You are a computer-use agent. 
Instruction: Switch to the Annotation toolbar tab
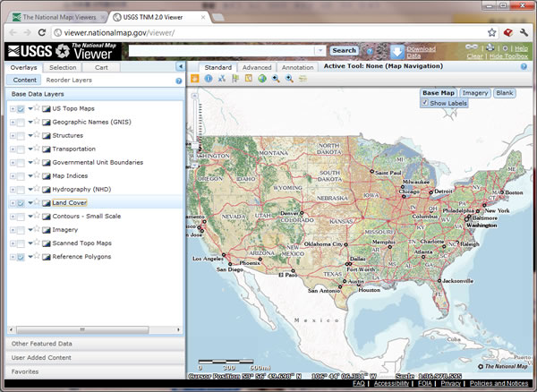(297, 67)
